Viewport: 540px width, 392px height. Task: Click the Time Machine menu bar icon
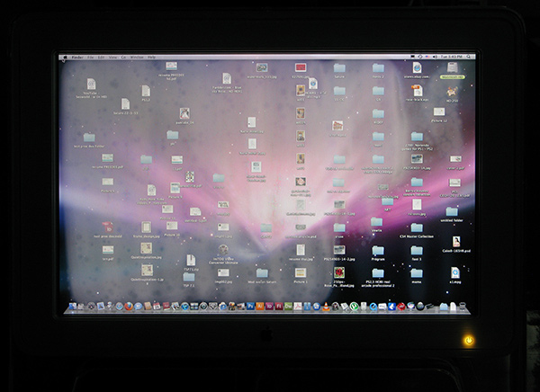coord(420,57)
